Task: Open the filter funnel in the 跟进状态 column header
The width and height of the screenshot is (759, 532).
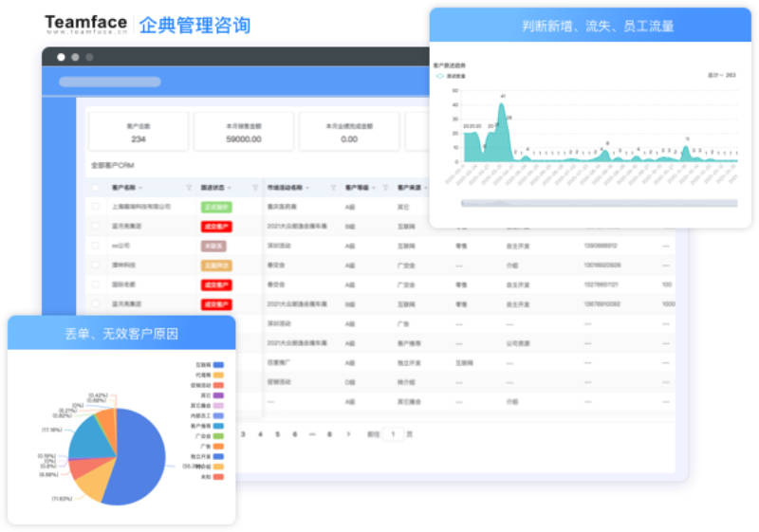Action: click(x=255, y=188)
